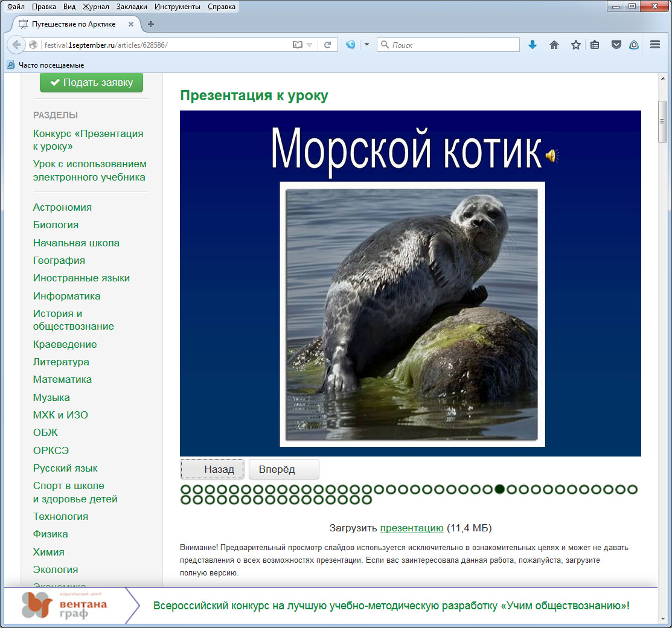672x628 pixels.
Task: Toggle Reader view icon in address bar
Action: coord(296,45)
